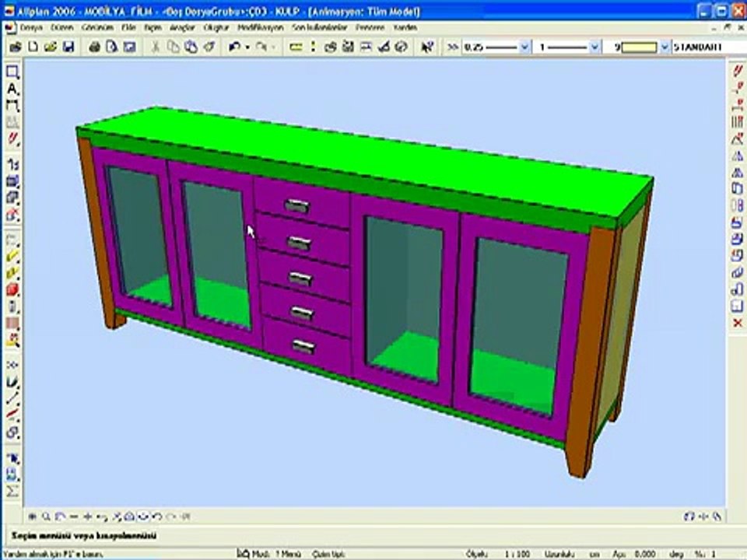Screen dimensions: 747x560
Task: Click the STANDART layer field
Action: (x=708, y=47)
